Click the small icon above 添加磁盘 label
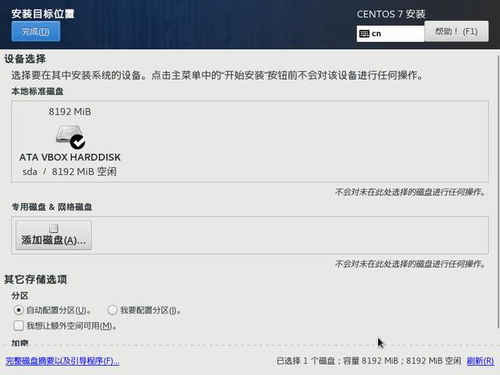This screenshot has height=375, width=500. coord(54,228)
